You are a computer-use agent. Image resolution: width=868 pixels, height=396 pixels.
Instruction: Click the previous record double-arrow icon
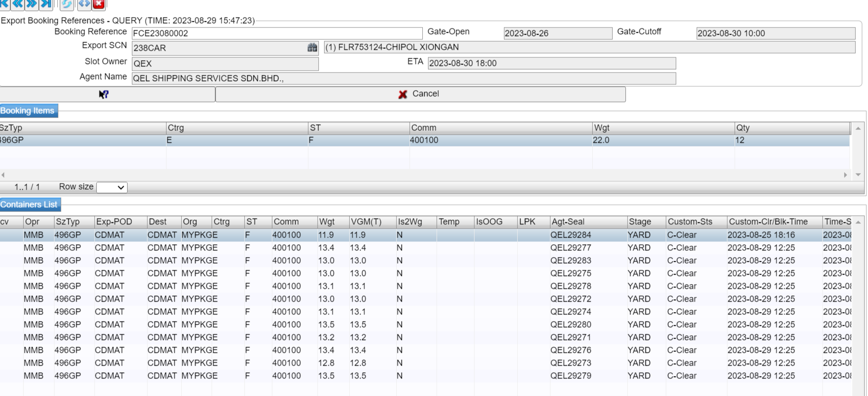(x=18, y=4)
